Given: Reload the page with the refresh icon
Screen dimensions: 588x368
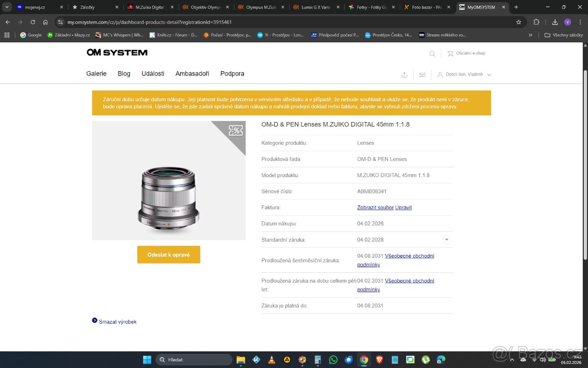Looking at the screenshot, I should tap(33, 22).
